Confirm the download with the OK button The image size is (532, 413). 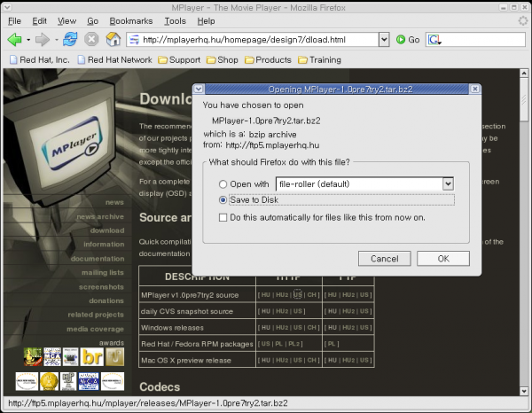click(x=443, y=259)
